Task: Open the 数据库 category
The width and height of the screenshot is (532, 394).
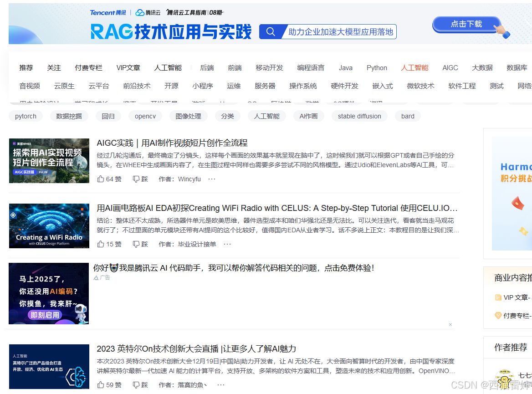Action: pyautogui.click(x=517, y=68)
